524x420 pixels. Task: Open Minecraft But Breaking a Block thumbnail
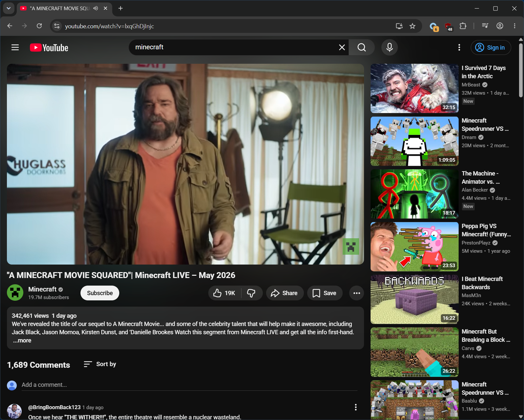pos(415,352)
